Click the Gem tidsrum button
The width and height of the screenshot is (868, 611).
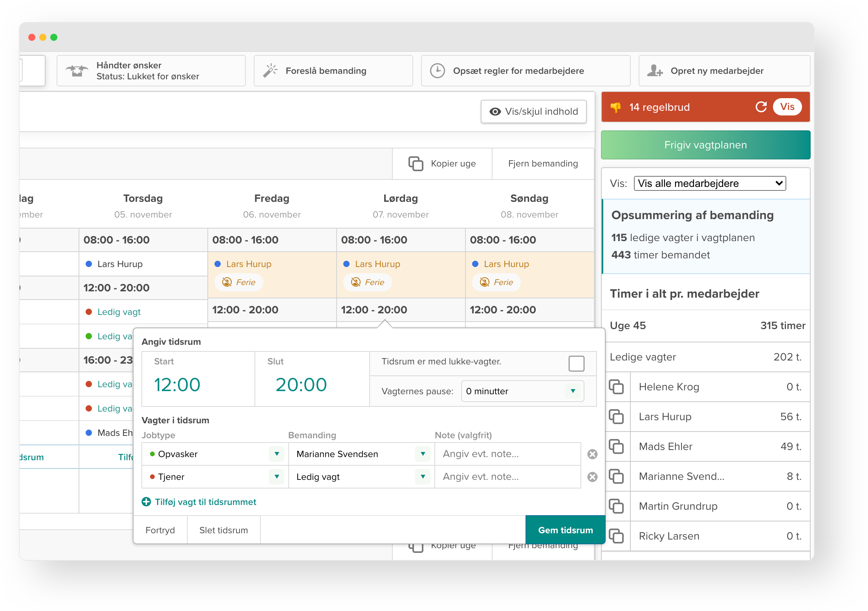565,530
